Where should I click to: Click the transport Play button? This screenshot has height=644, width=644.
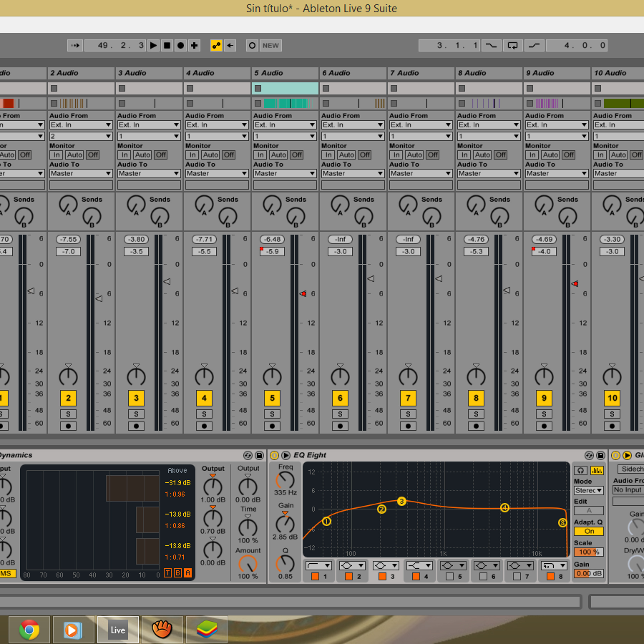(x=153, y=45)
